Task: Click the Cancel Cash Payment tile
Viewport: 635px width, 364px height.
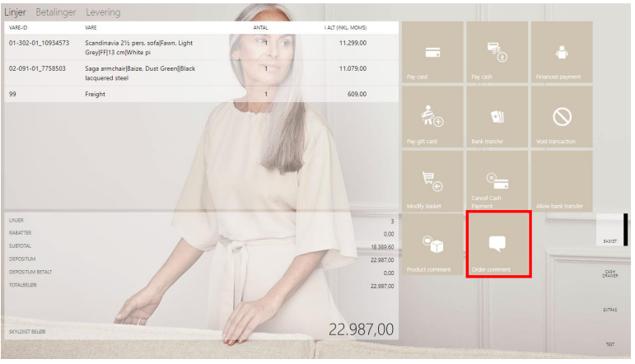Action: coord(497,180)
